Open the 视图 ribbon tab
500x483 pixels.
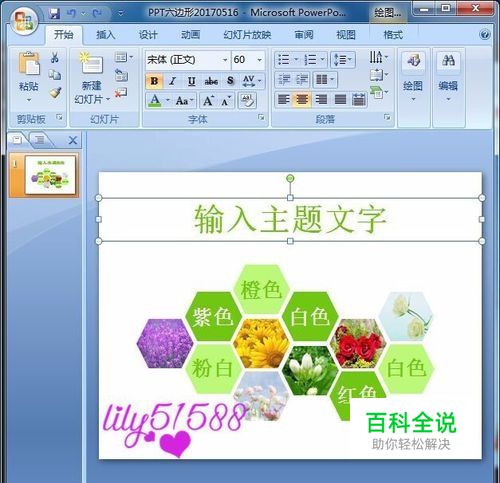tap(346, 35)
